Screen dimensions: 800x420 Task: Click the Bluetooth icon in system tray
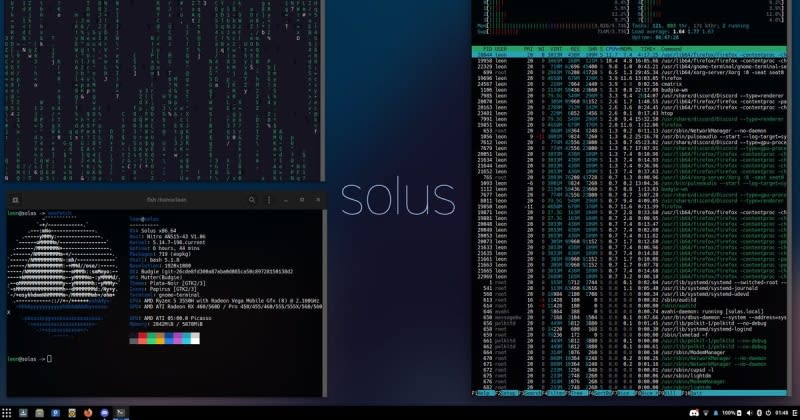coord(757,412)
